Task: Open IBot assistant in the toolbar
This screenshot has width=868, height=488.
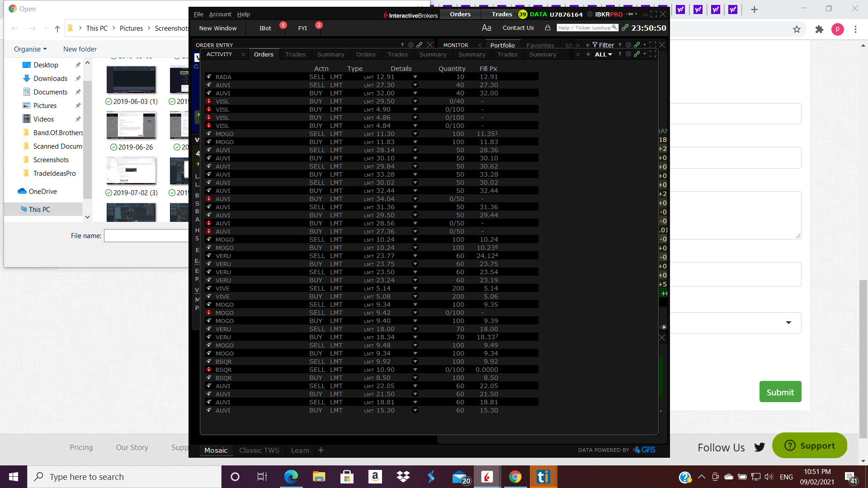Action: (x=265, y=28)
